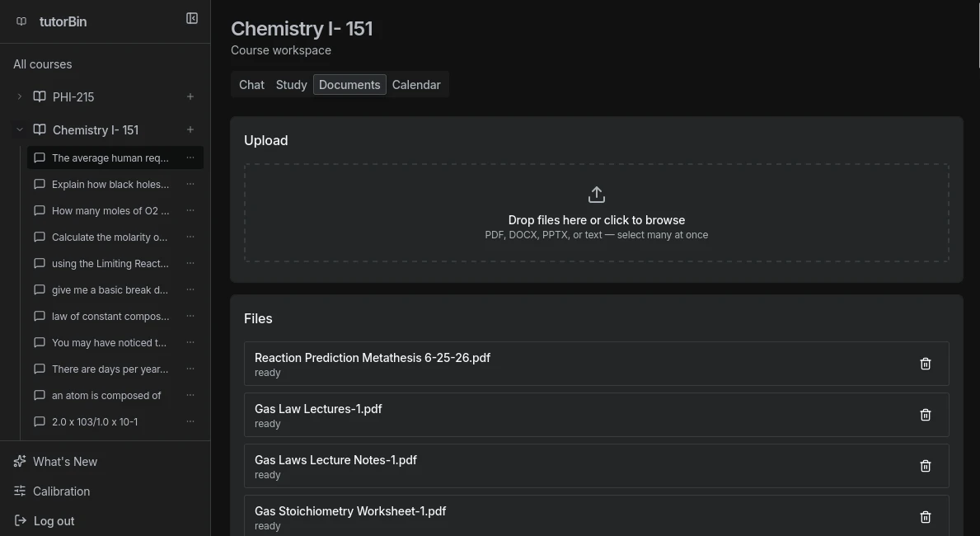The width and height of the screenshot is (980, 536).
Task: Add a new chat to PHI-215
Action: click(x=190, y=96)
